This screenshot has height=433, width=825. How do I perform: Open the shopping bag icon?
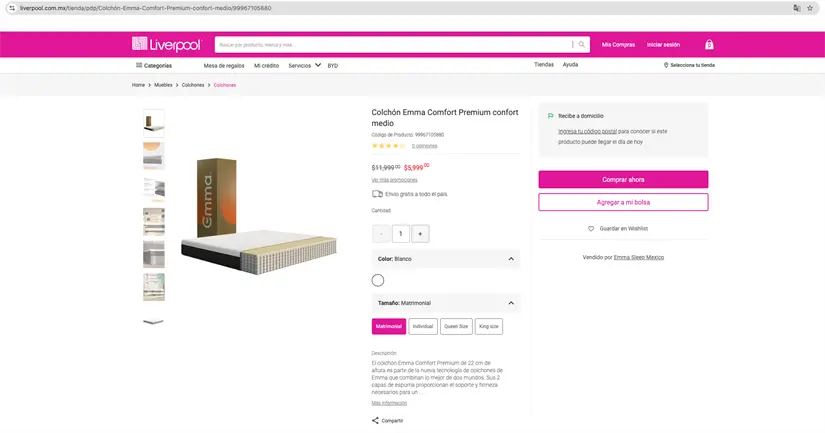709,45
